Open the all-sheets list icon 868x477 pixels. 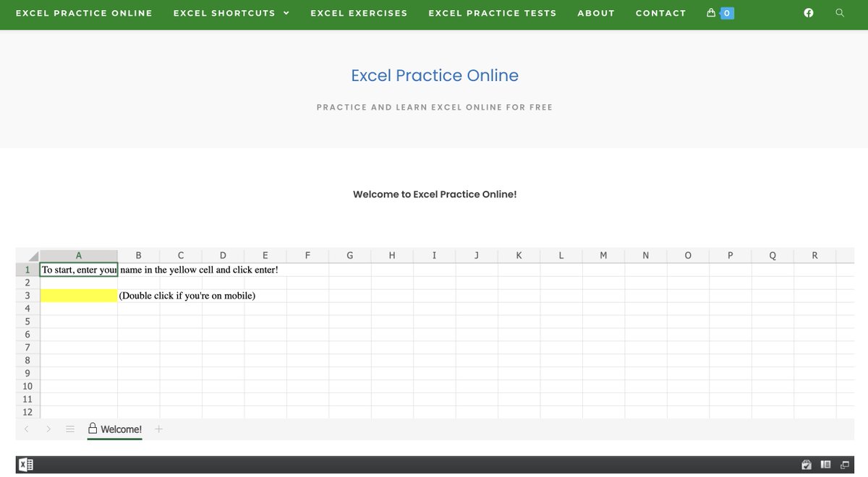70,429
